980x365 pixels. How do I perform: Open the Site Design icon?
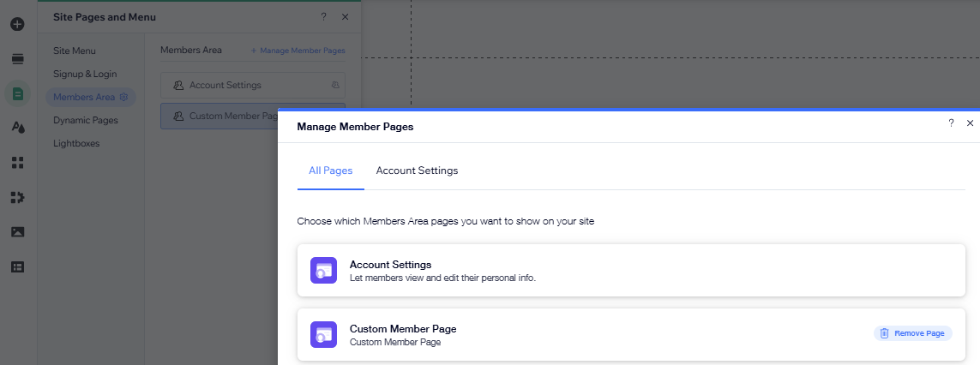(17, 128)
